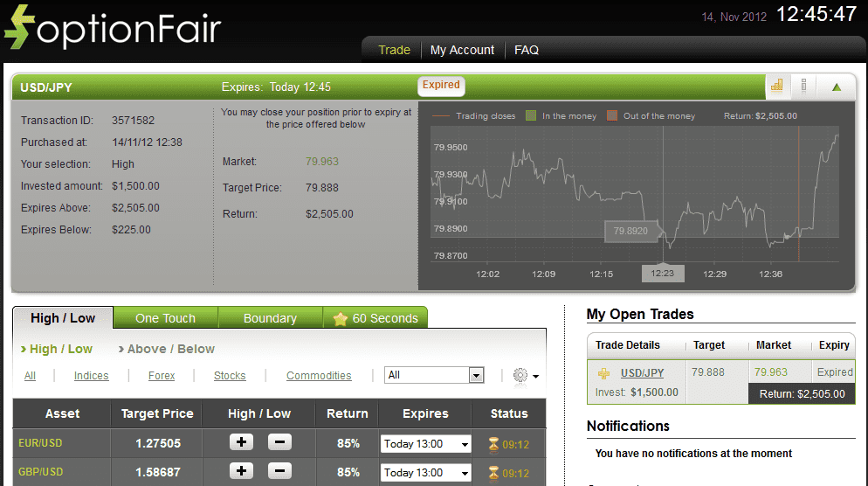Viewport: 868px width, 486px height.
Task: Filter assets by Forex
Action: tap(162, 376)
